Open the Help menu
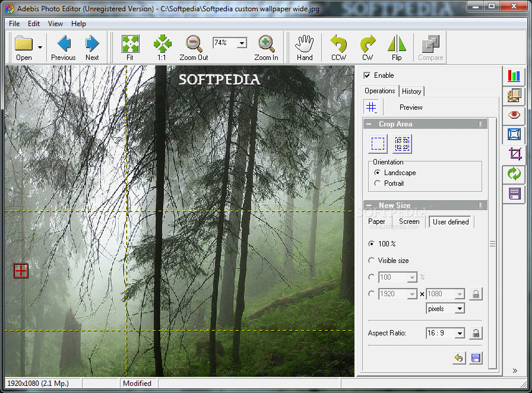The height and width of the screenshot is (393, 532). pos(78,24)
